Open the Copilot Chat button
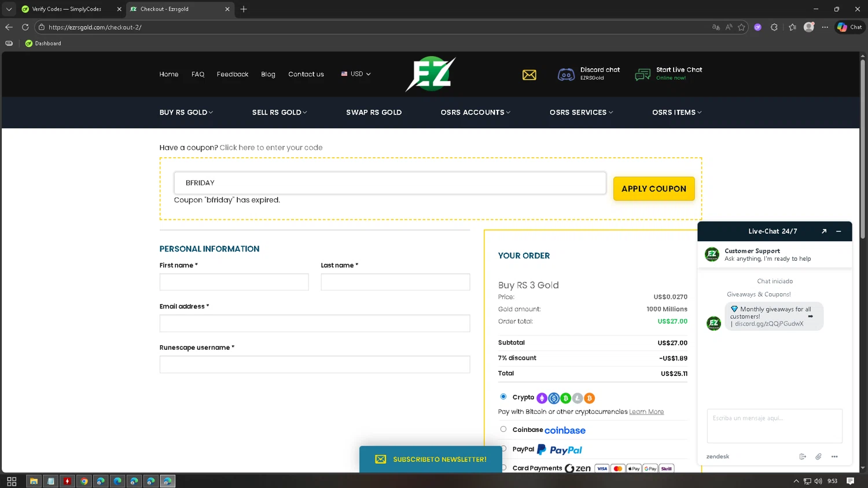 coord(849,27)
